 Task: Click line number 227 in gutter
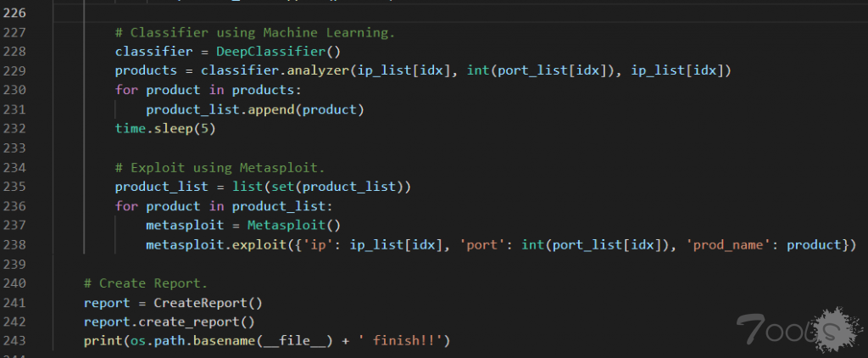click(x=14, y=32)
